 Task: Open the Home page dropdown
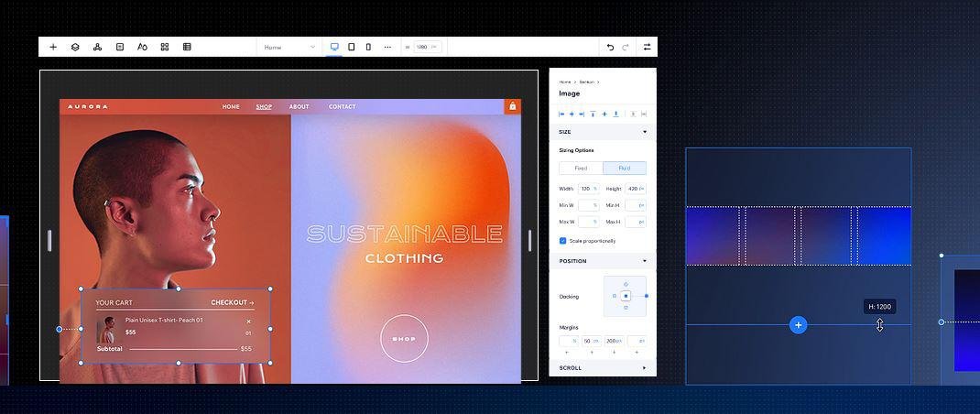point(289,47)
